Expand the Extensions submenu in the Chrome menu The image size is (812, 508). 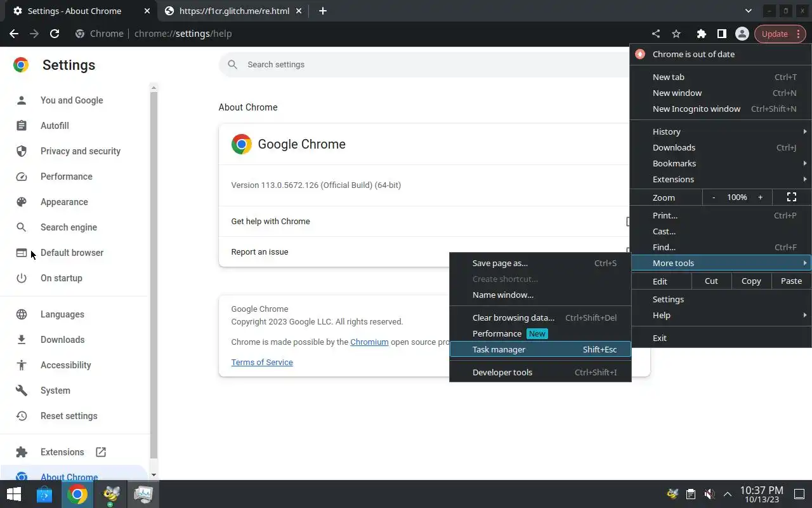click(x=721, y=179)
